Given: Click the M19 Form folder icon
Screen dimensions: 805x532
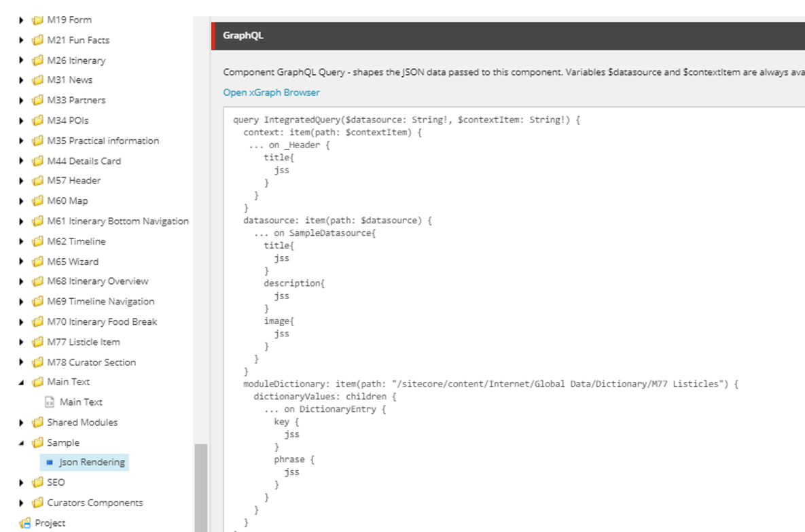Looking at the screenshot, I should pos(38,20).
